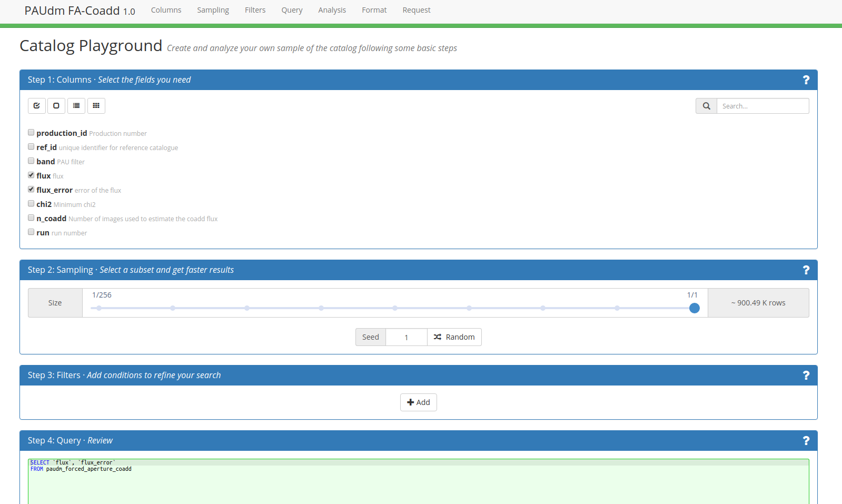This screenshot has height=504, width=842.
Task: Click the select-all columns check icon
Action: [37, 106]
